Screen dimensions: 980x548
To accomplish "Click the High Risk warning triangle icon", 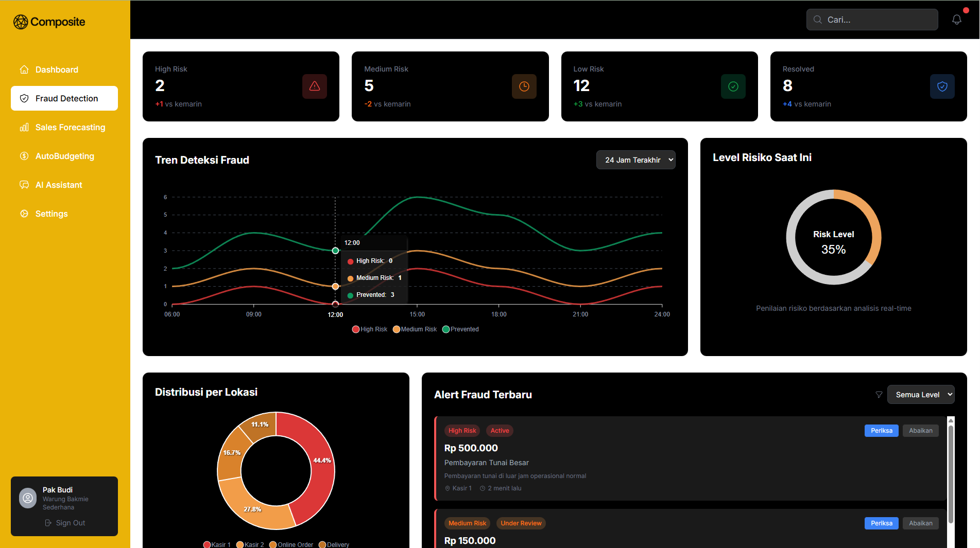I will point(314,86).
